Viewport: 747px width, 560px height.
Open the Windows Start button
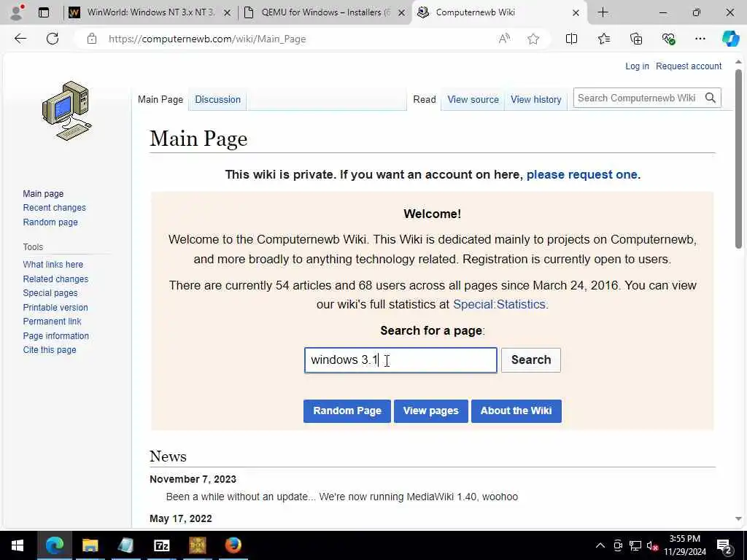click(18, 545)
